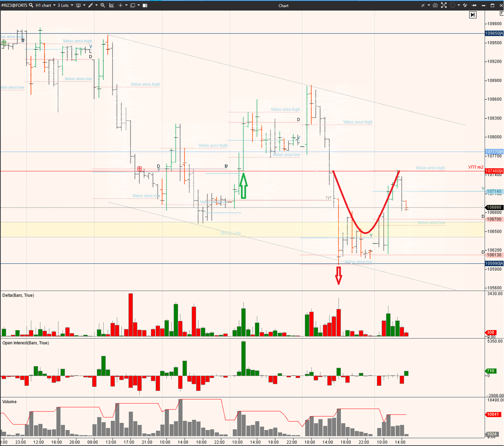Image resolution: width=504 pixels, height=446 pixels.
Task: Click the 5350.00 open interest scale label
Action: 495,341
